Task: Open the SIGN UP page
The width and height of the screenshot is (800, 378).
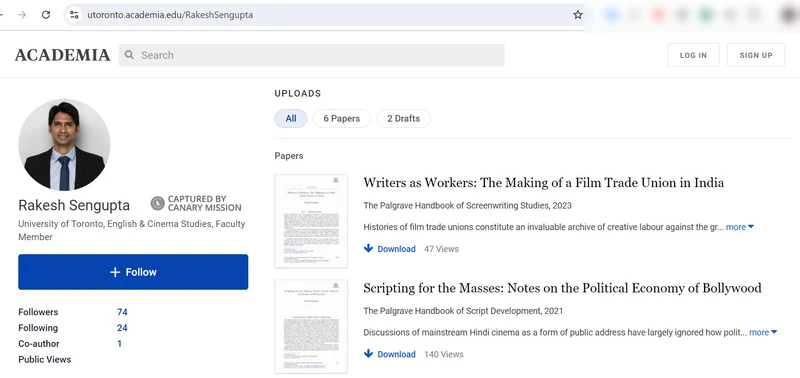Action: point(756,55)
